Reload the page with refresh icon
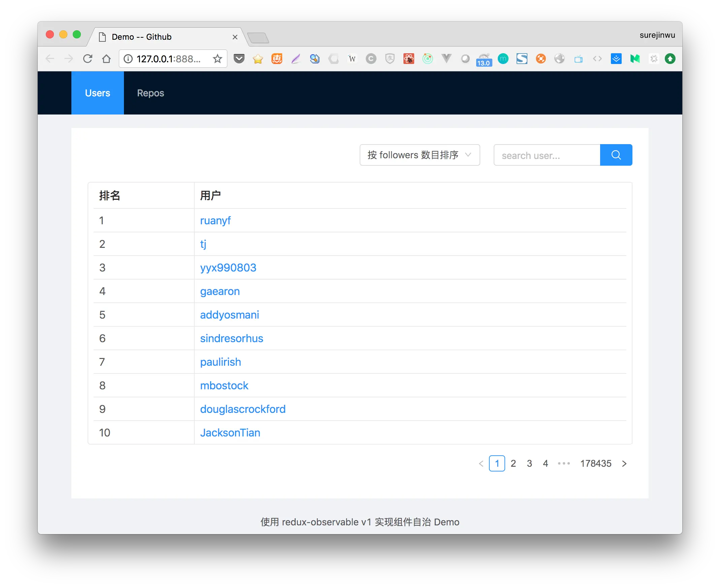Viewport: 720px width, 588px height. (x=88, y=59)
